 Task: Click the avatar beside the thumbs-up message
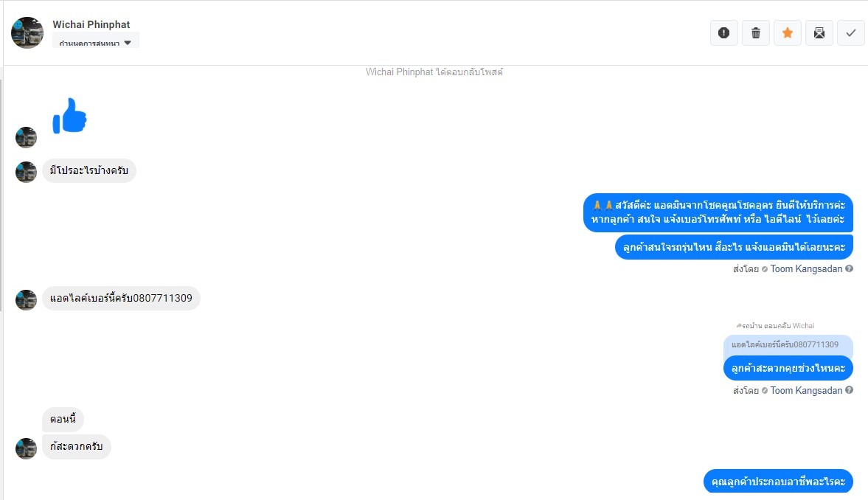[26, 137]
